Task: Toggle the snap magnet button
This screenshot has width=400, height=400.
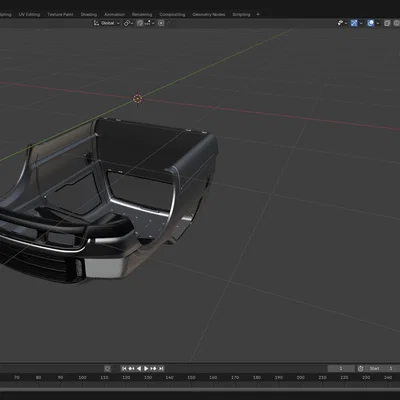Action: (140, 23)
